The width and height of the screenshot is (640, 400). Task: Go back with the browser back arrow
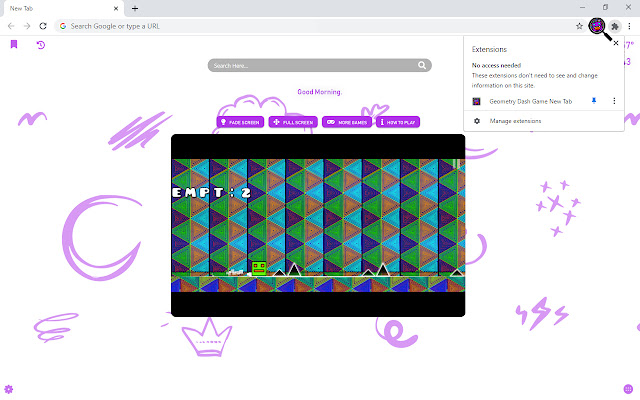click(x=11, y=26)
